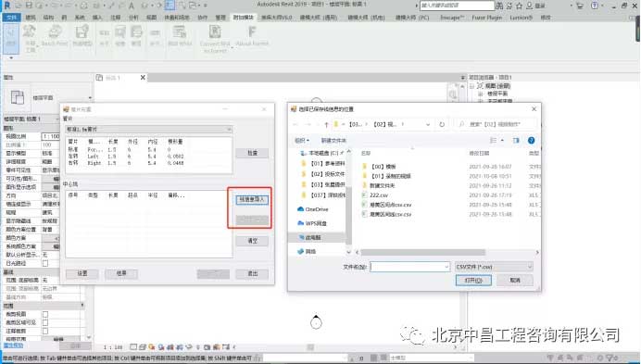641x364 pixels.
Task: Open the 管片 type dropdown in plugin dialog
Action: (x=149, y=130)
